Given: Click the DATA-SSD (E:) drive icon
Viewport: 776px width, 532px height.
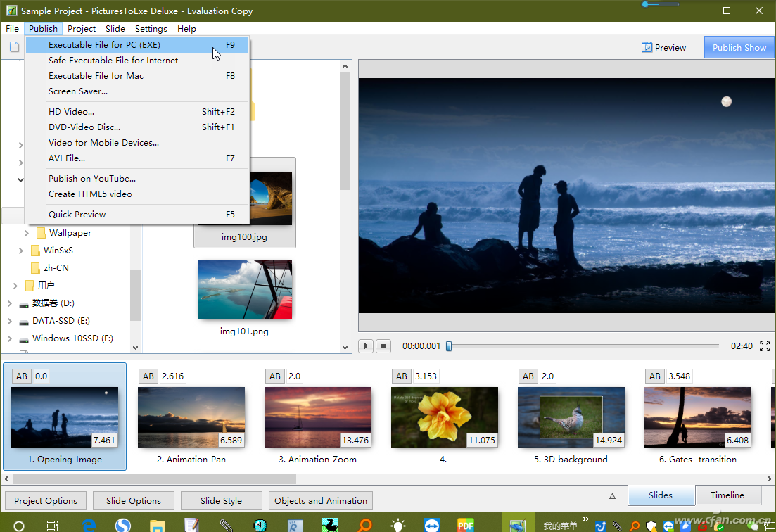Looking at the screenshot, I should coord(24,321).
